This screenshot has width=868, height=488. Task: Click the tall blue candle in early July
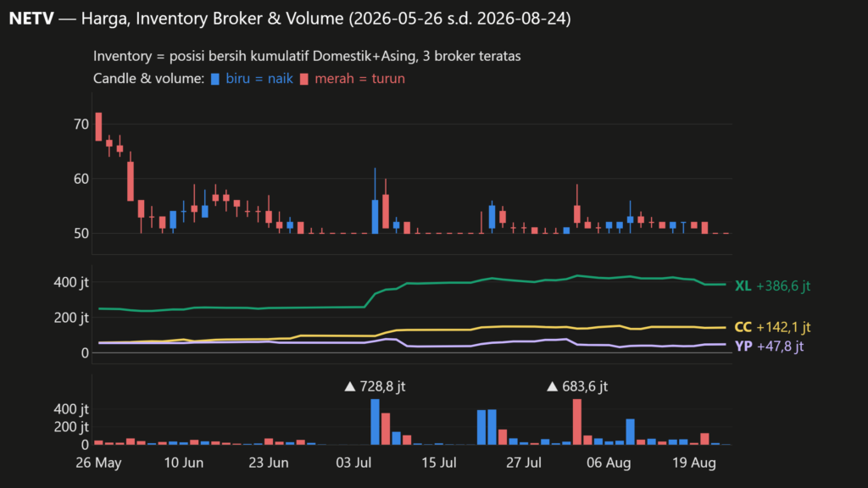click(x=375, y=216)
